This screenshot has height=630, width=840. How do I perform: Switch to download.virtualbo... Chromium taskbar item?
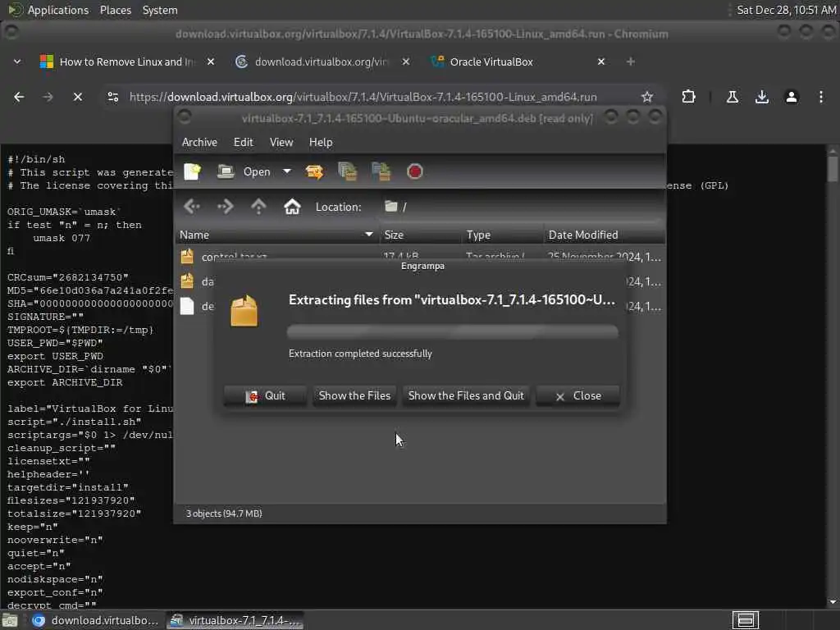tap(95, 620)
